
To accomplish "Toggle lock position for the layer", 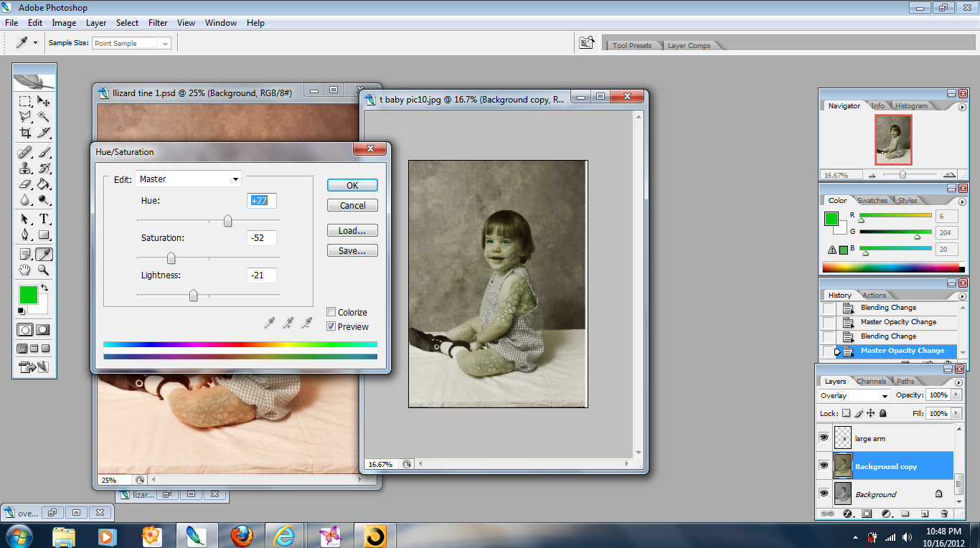I will coord(871,413).
